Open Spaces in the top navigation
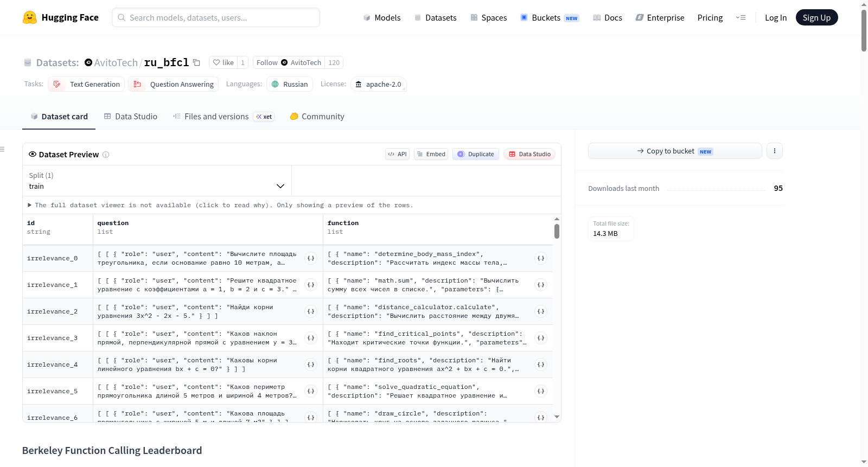The height and width of the screenshot is (467, 868). [488, 17]
